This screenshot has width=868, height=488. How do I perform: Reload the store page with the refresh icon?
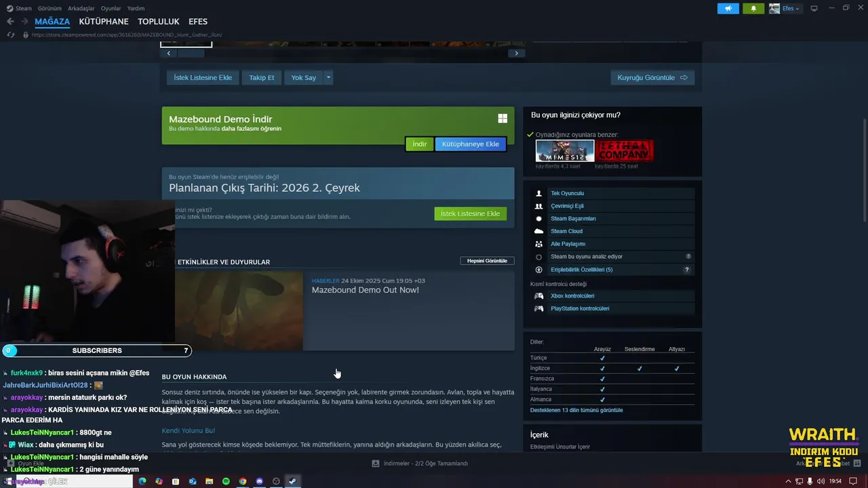[10, 35]
